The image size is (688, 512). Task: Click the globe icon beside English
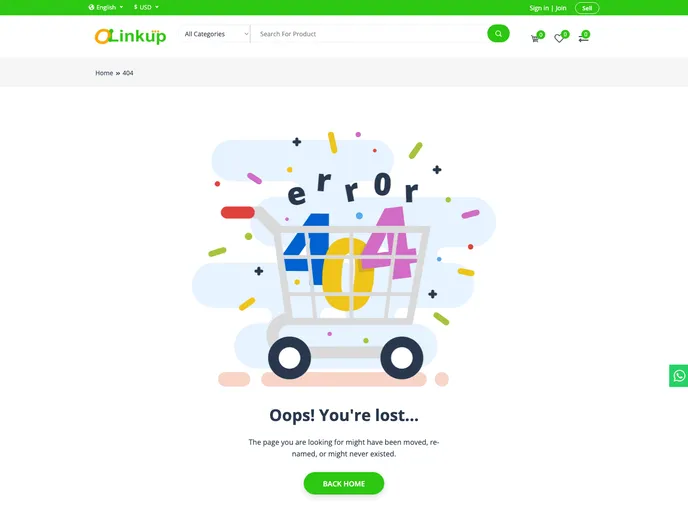pos(91,7)
